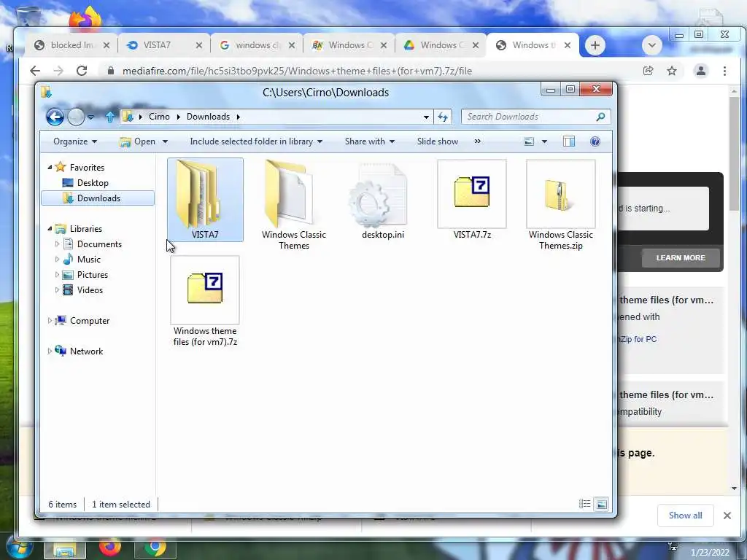747x560 pixels.
Task: Open Chrome tab search dropdown
Action: 651,45
